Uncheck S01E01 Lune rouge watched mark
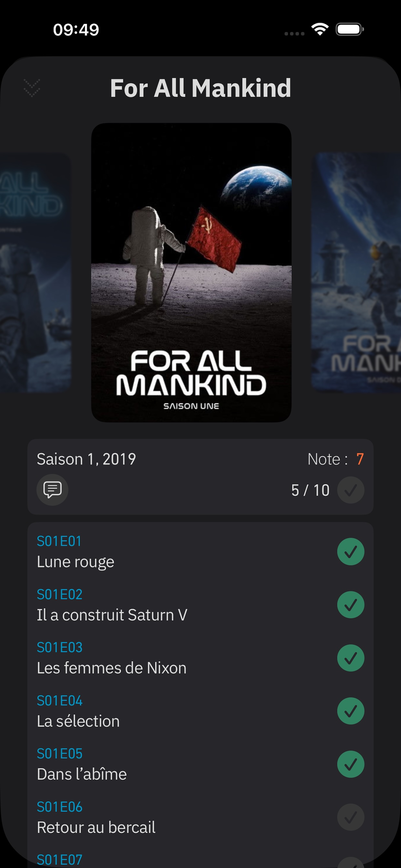The width and height of the screenshot is (401, 868). (350, 552)
